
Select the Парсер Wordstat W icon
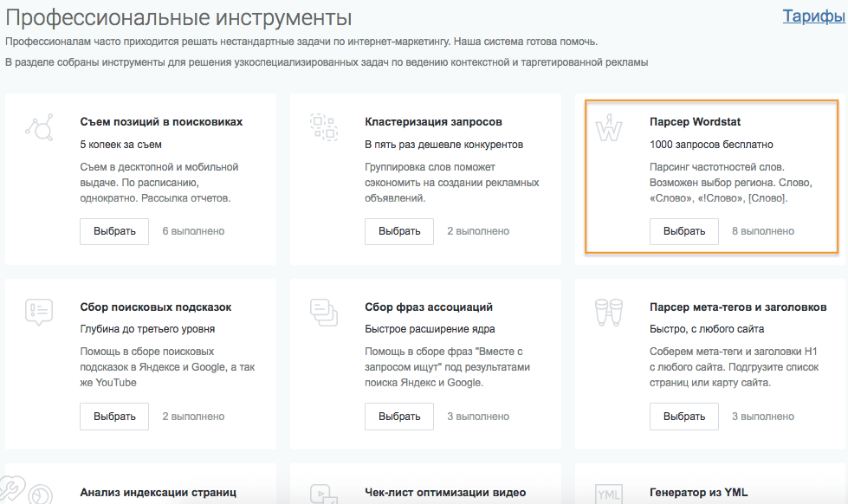click(611, 130)
